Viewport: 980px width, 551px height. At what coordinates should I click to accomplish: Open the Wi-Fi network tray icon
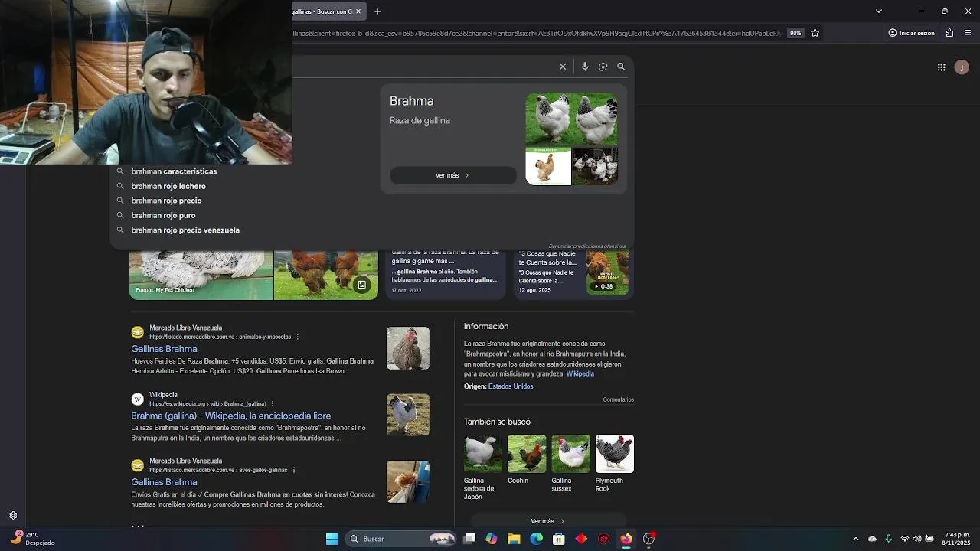[905, 539]
